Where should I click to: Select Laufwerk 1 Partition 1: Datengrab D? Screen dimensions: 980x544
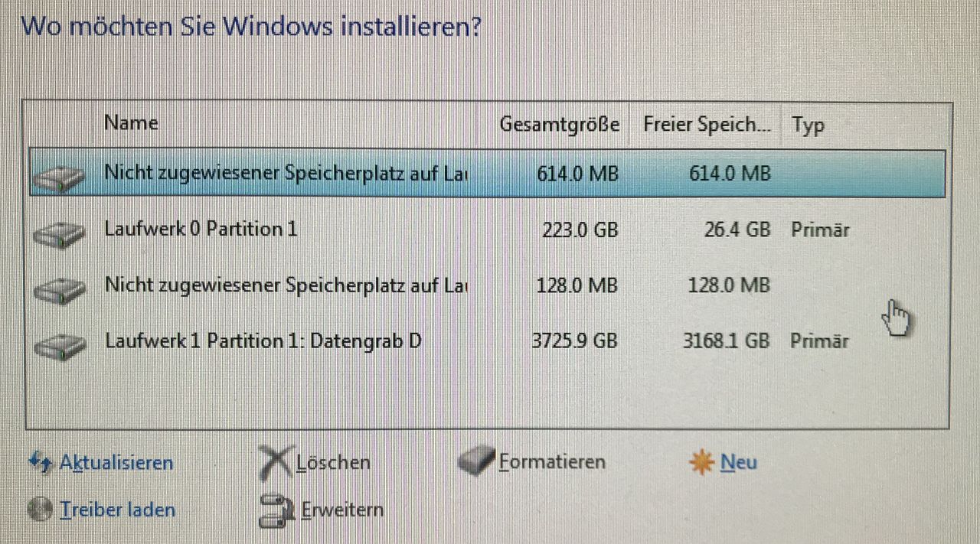(488, 340)
